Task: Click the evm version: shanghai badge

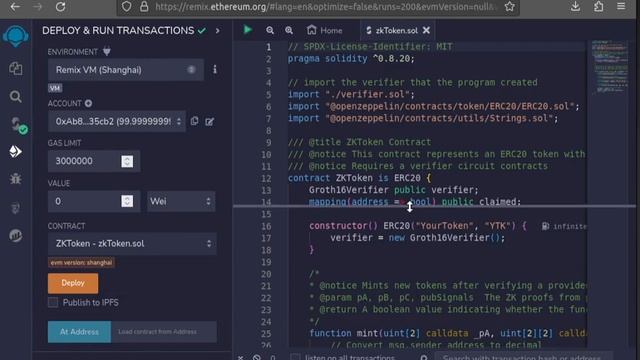Action: tap(81, 262)
